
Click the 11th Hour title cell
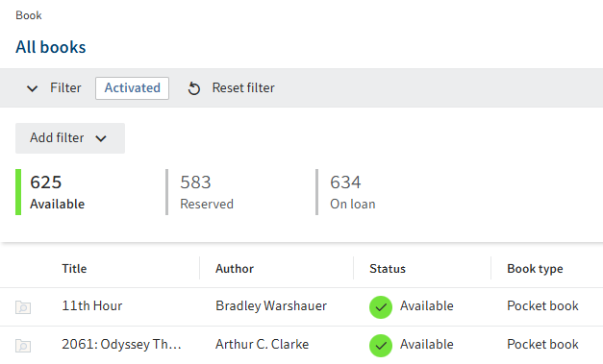pyautogui.click(x=92, y=306)
